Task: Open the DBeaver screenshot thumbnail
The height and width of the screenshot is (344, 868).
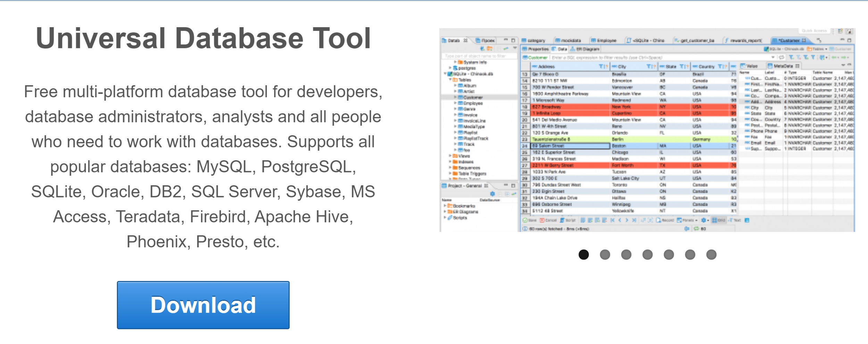Action: point(647,130)
